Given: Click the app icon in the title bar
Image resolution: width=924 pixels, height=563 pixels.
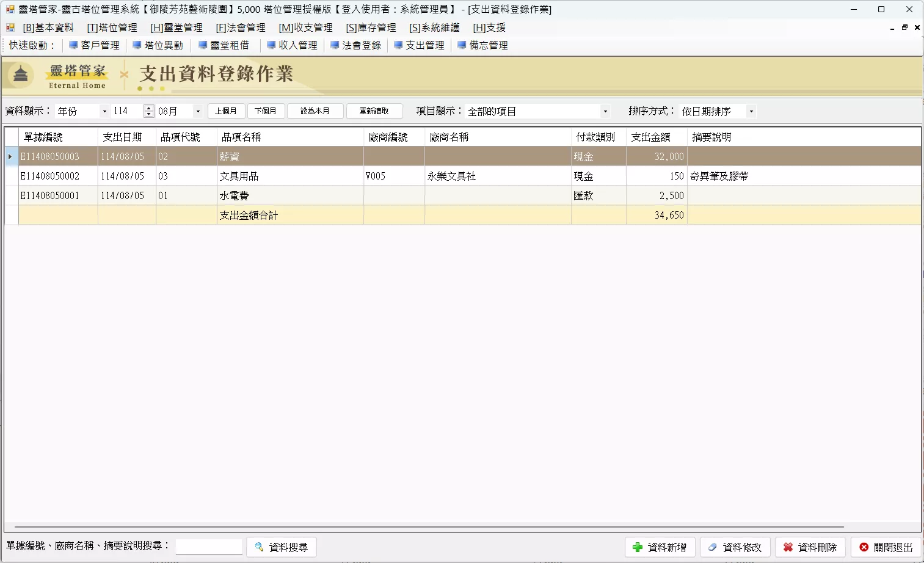Looking at the screenshot, I should tap(10, 9).
